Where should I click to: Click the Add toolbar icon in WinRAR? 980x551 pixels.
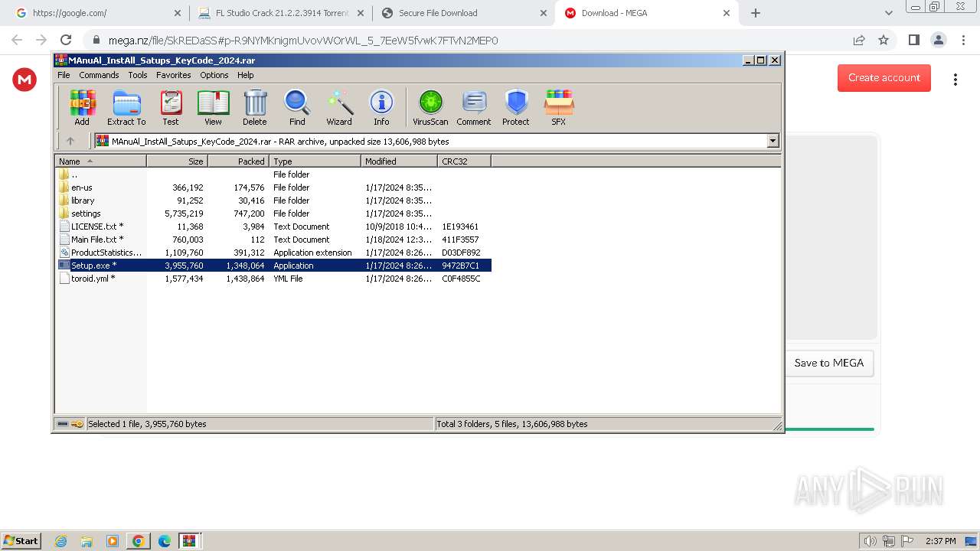(82, 107)
